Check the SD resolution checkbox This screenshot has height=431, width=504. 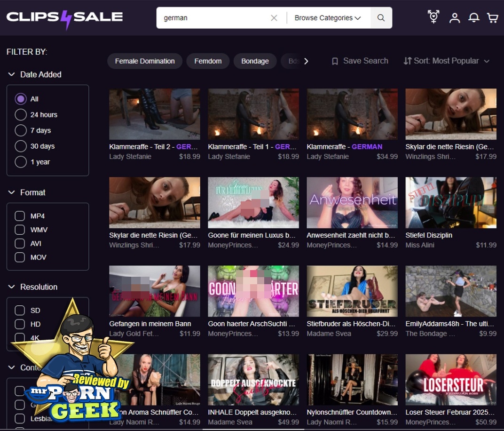[x=20, y=311]
